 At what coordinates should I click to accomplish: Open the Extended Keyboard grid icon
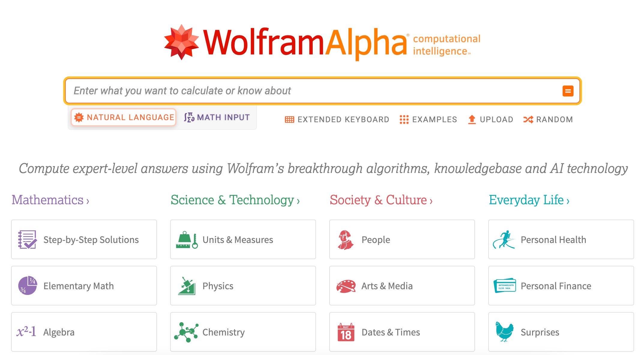[289, 120]
